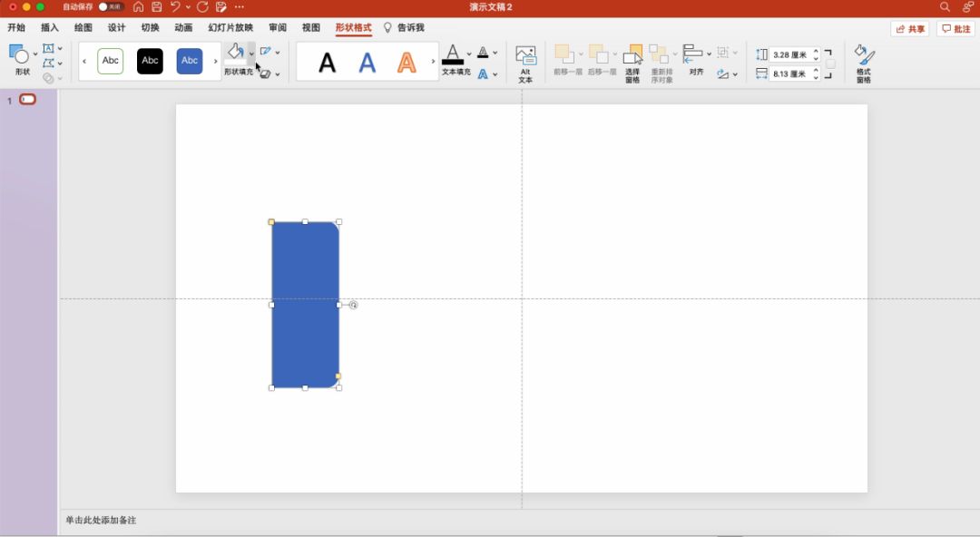Open the Text Effects dropdown arrow
The width and height of the screenshot is (980, 537).
(495, 73)
